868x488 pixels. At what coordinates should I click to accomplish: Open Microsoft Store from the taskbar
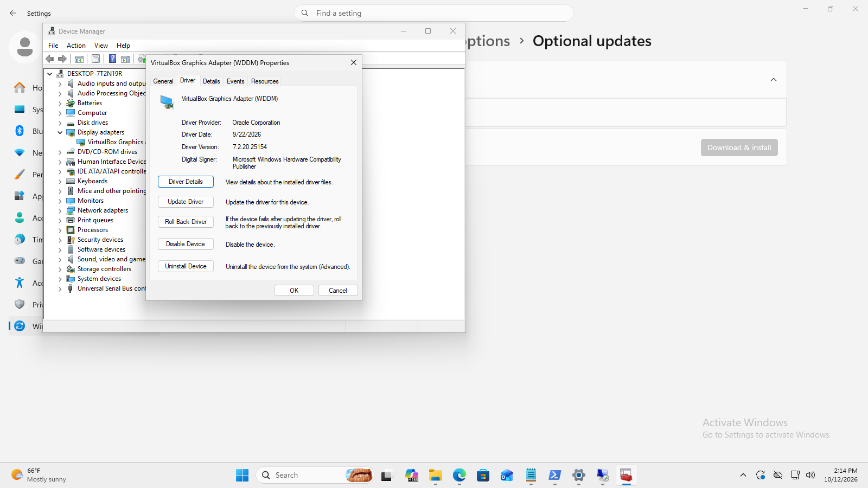click(483, 475)
